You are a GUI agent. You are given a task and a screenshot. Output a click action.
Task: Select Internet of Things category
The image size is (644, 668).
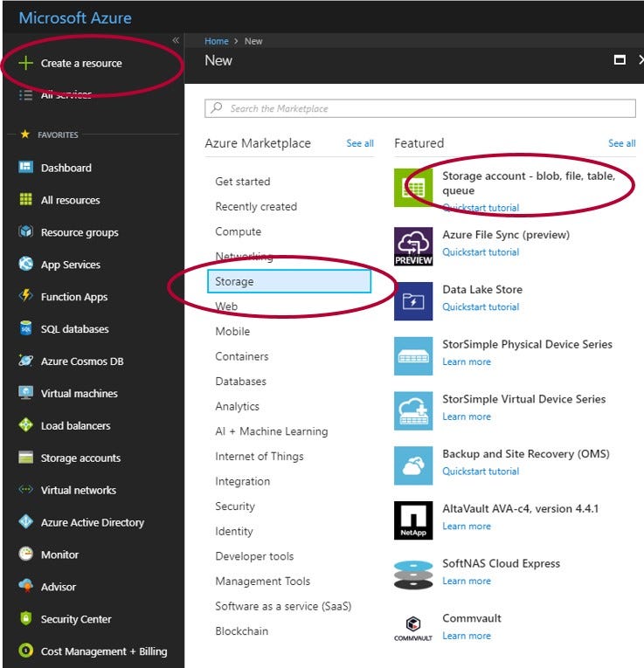260,457
